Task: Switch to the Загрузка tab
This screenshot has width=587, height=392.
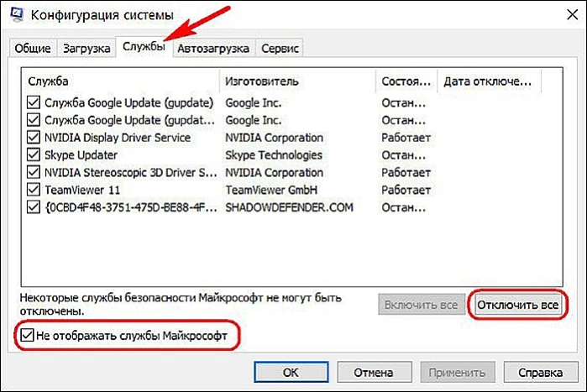Action: [x=86, y=48]
